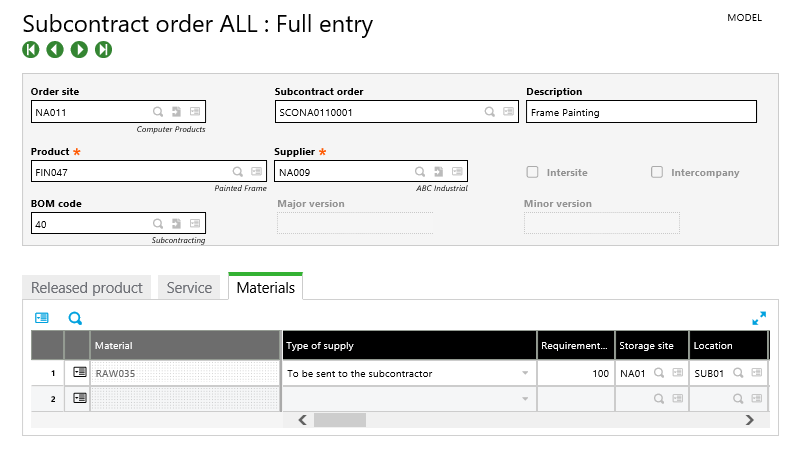The image size is (793, 457).
Task: Click the Type of supply column header
Action: click(x=408, y=345)
